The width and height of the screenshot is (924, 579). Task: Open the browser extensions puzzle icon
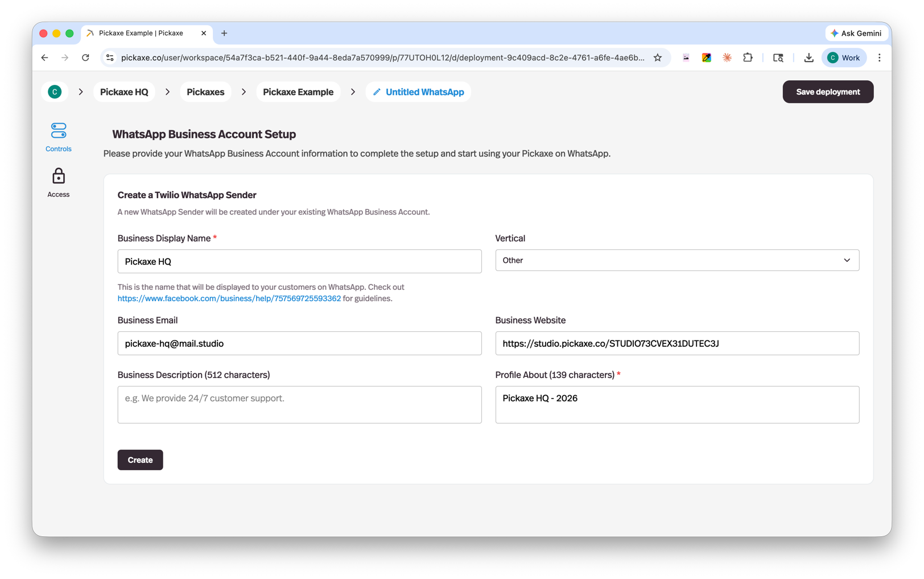(x=748, y=58)
